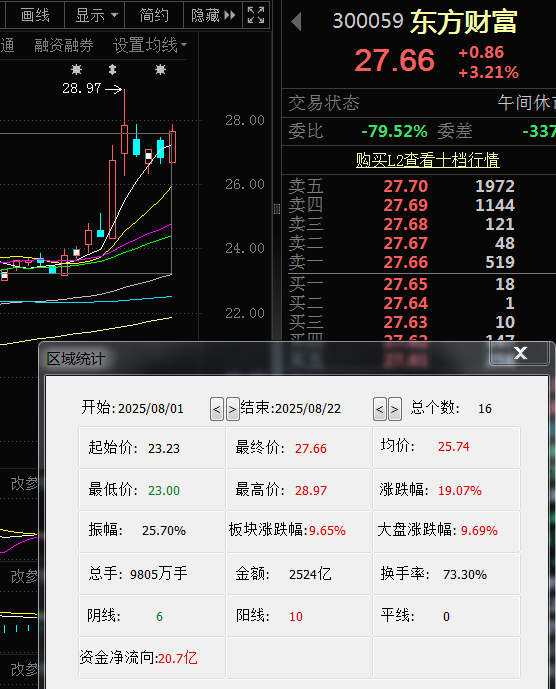Screen dimensions: 556x689
Task: Click the 最高价 value 28.97 in dialog
Action: 310,490
